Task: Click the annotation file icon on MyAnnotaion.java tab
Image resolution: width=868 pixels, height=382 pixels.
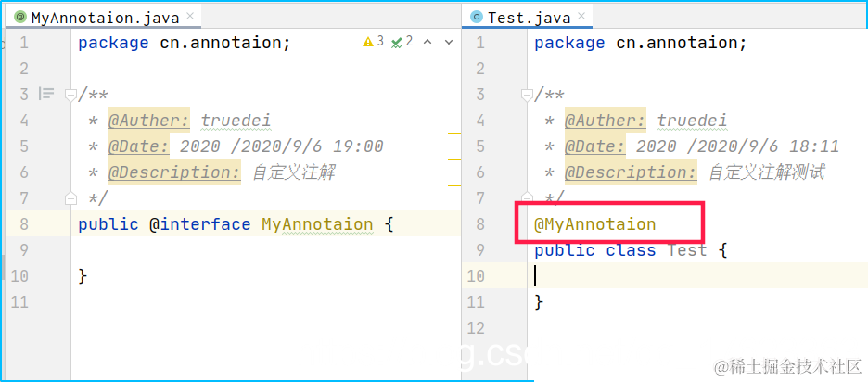Action: point(20,18)
